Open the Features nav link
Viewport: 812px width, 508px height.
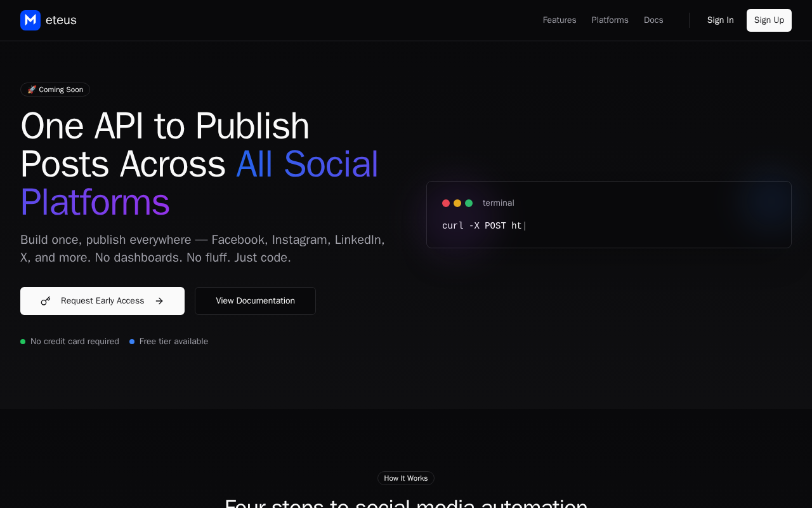tap(560, 20)
